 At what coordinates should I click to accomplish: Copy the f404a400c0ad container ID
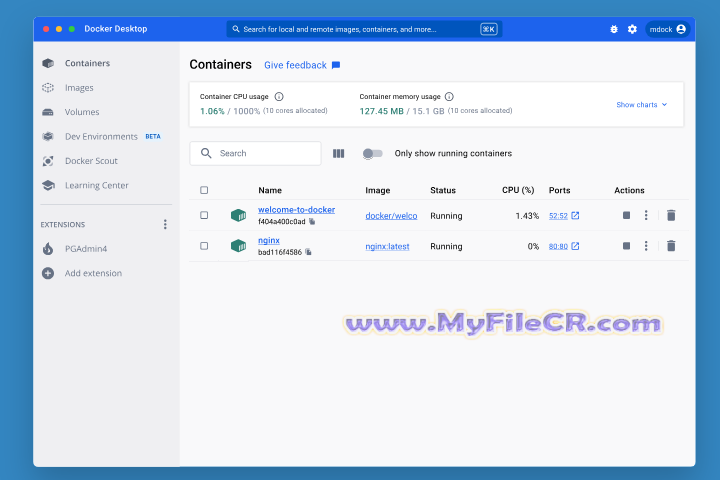[312, 221]
